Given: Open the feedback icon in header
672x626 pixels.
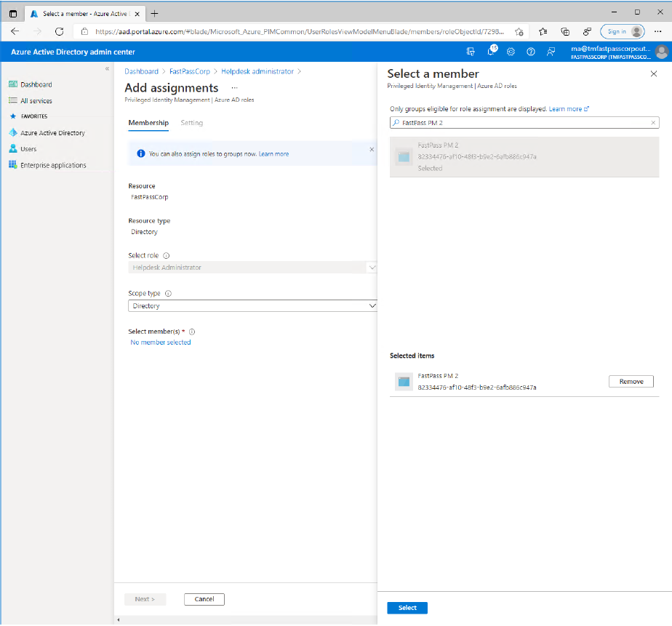Looking at the screenshot, I should point(551,52).
